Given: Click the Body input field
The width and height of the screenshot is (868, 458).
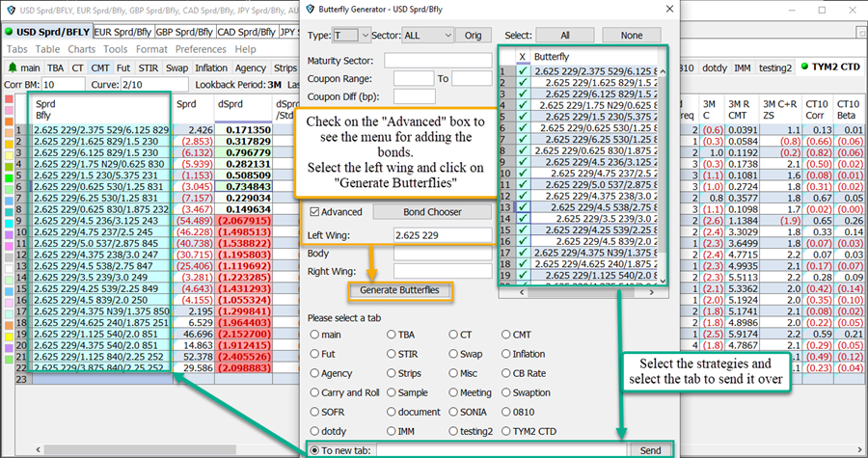Looking at the screenshot, I should [x=443, y=254].
